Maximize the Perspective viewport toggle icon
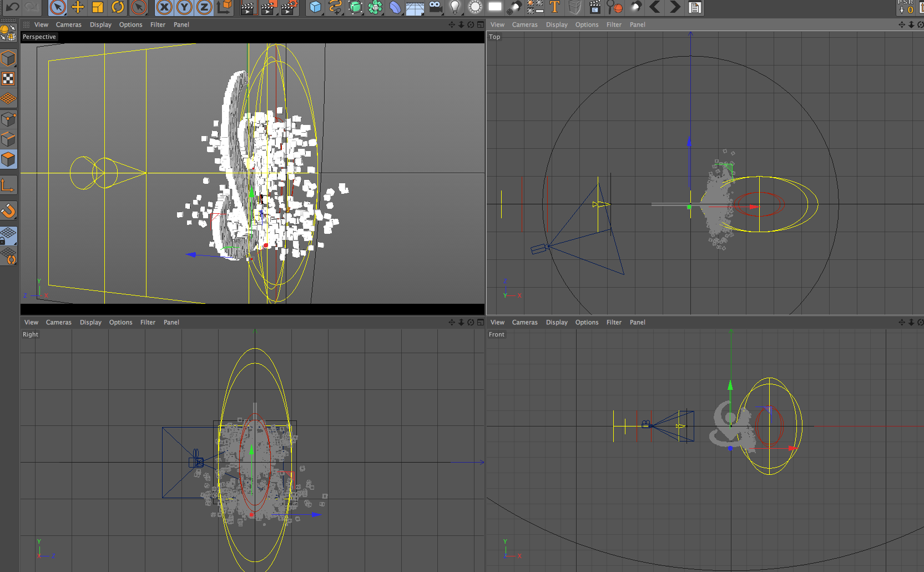924x572 pixels. 480,24
